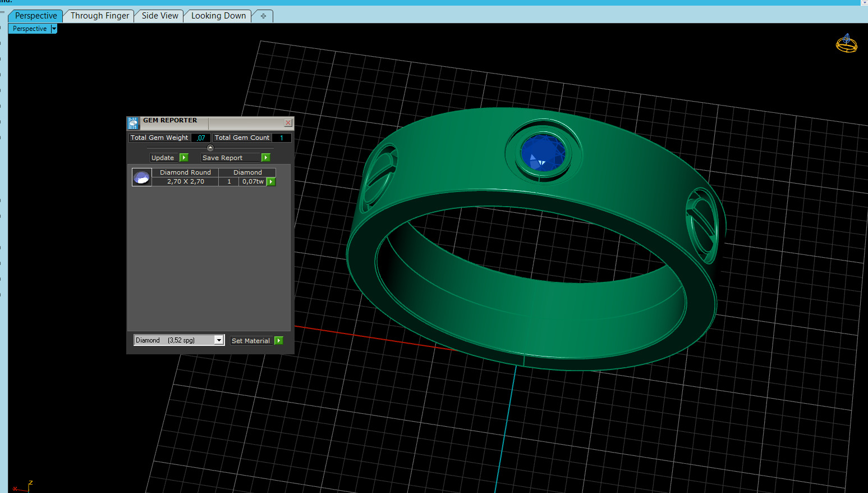Open the Perspective viewport label dropdown arrow

point(54,29)
